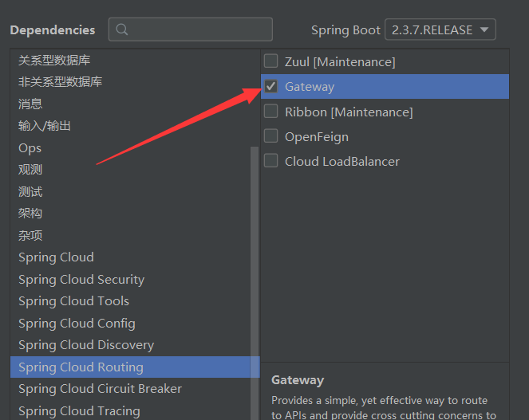This screenshot has height=420, width=529.
Task: Select Spring Cloud Tracing category
Action: (x=79, y=411)
